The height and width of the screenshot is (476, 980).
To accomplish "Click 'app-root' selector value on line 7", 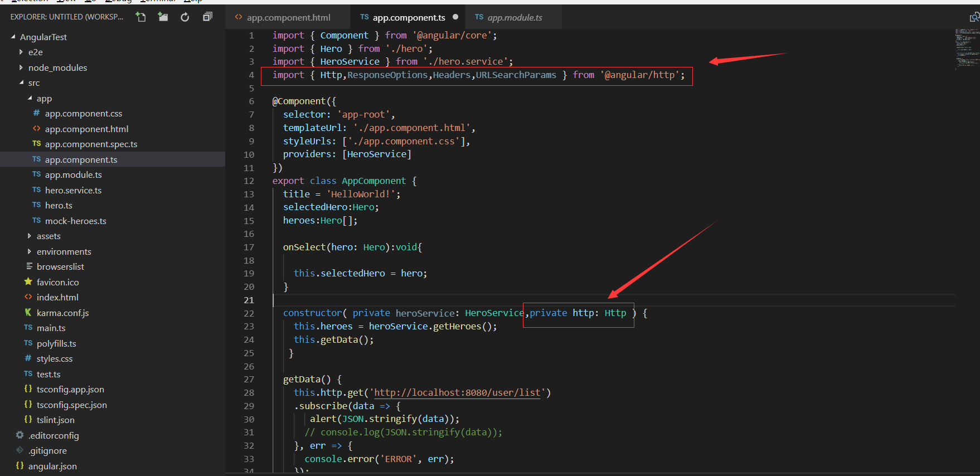I will (x=363, y=114).
